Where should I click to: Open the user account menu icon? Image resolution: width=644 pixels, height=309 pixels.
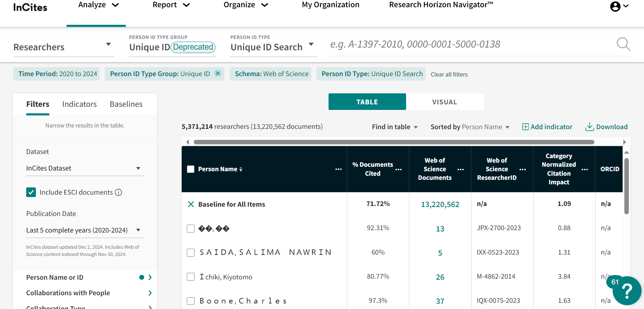(615, 6)
